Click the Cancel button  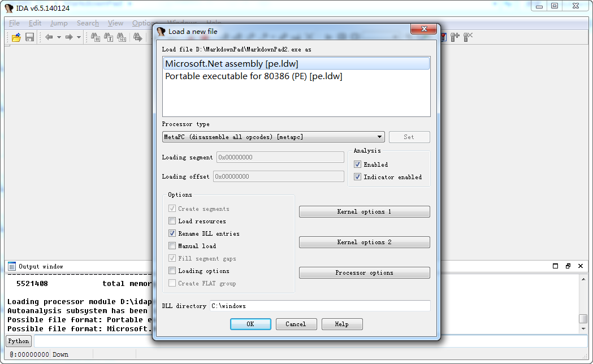click(296, 324)
